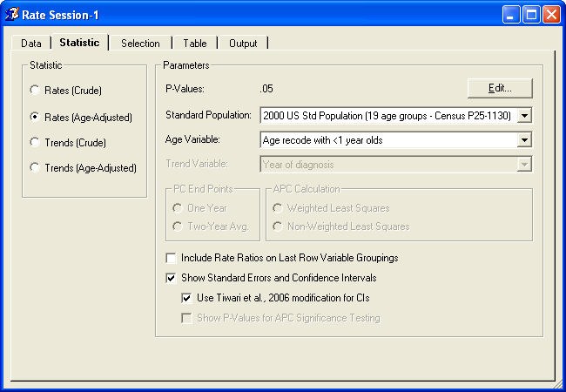Close the Rate Session-1 window
The image size is (566, 392).
pos(551,14)
